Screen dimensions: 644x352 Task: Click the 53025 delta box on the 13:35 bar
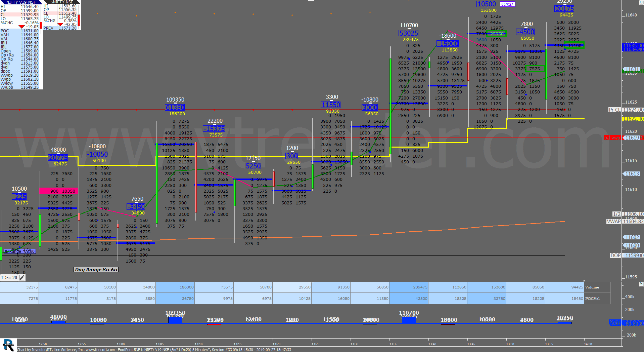tap(409, 33)
